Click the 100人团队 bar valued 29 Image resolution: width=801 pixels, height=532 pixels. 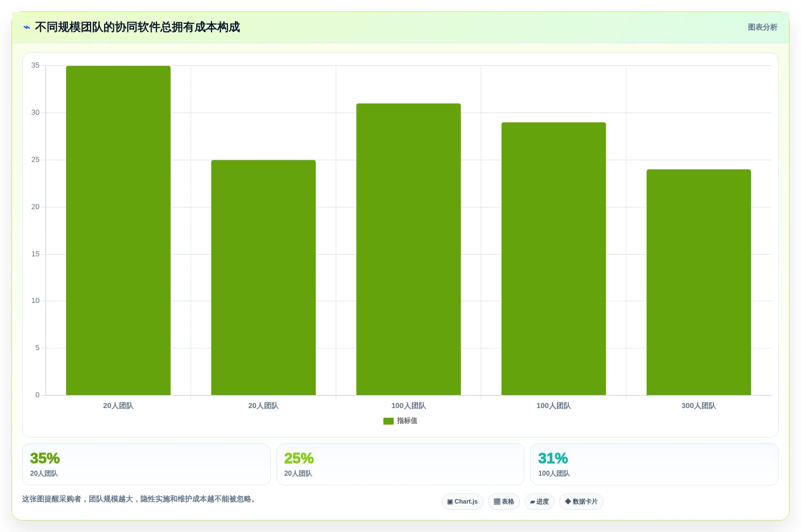pyautogui.click(x=554, y=259)
